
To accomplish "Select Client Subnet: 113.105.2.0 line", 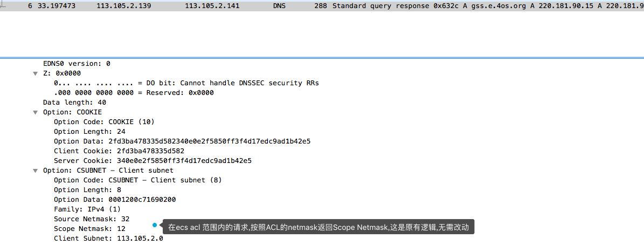I will 108,239.
